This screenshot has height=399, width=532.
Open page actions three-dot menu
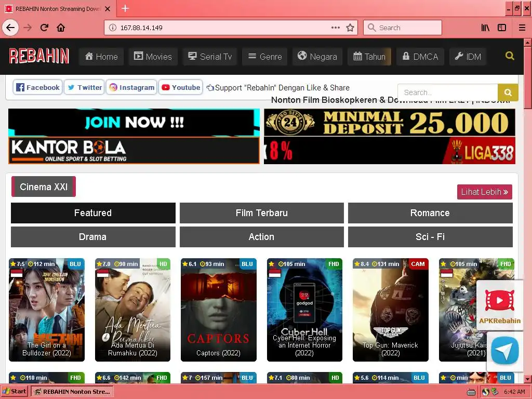pos(335,28)
